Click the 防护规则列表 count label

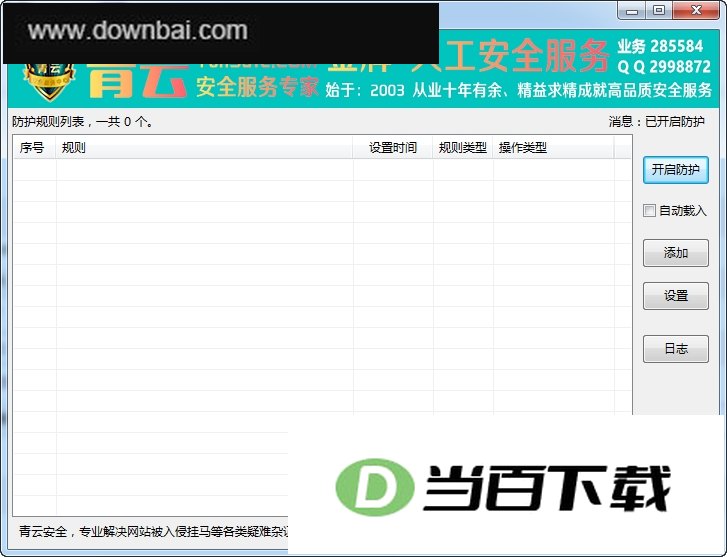click(82, 122)
